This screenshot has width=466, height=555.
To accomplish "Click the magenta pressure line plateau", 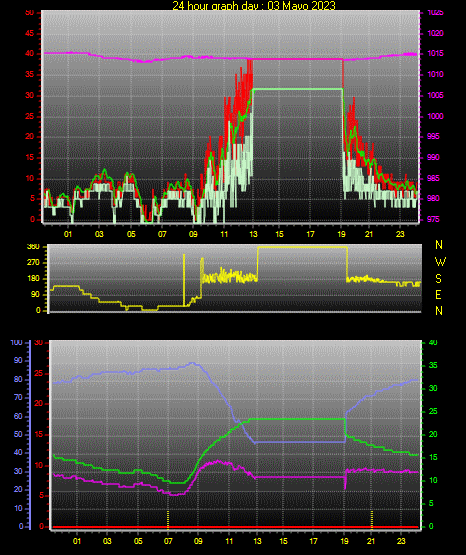I will [x=297, y=59].
